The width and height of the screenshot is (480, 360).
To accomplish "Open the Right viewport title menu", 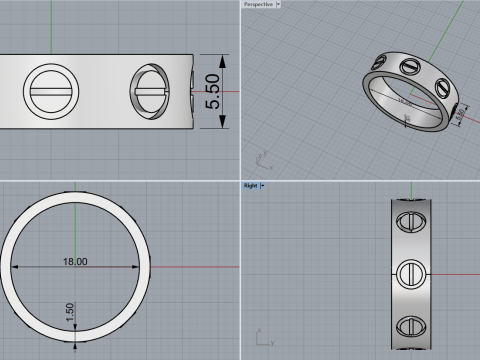I will tap(250, 186).
